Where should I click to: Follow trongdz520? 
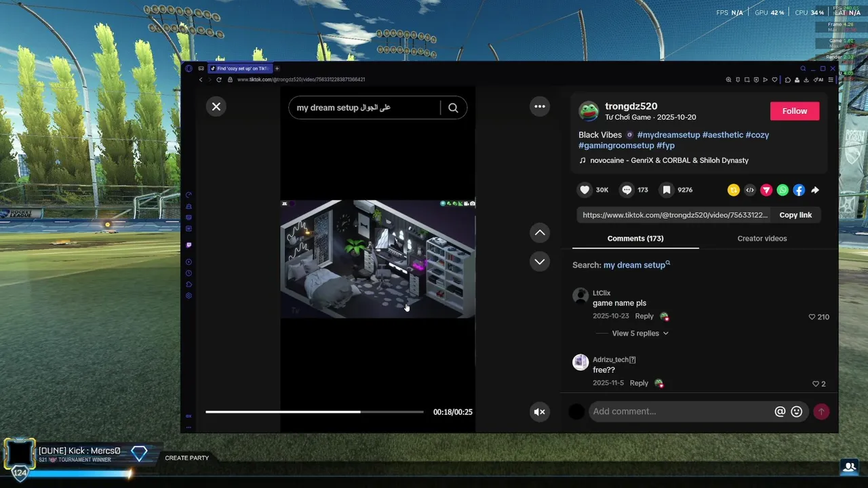795,111
